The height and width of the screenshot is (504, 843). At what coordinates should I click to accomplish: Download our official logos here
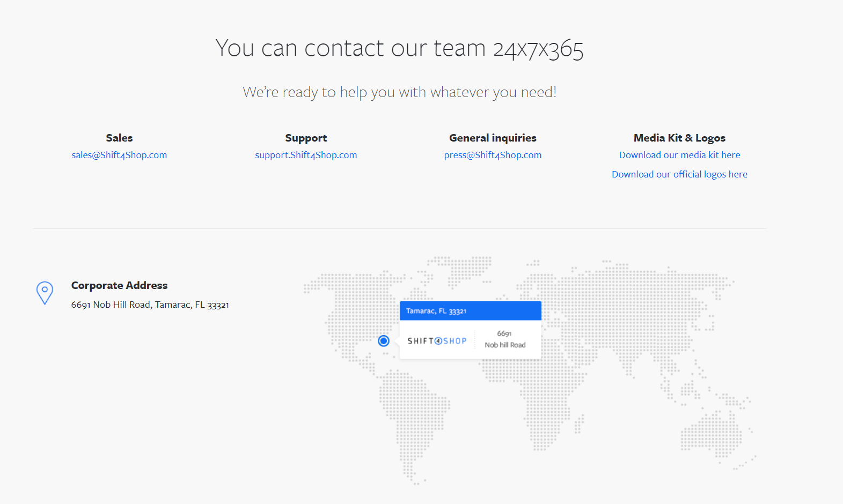[679, 174]
